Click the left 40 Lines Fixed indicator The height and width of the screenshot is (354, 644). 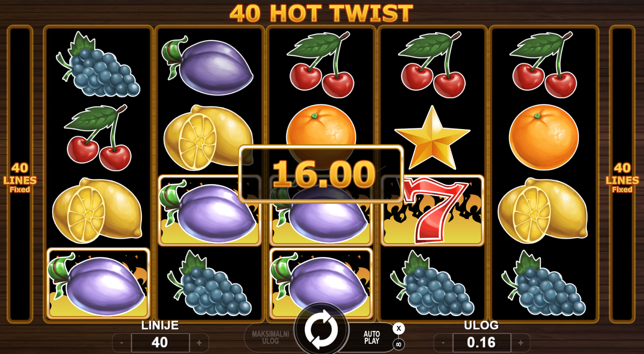pos(20,178)
